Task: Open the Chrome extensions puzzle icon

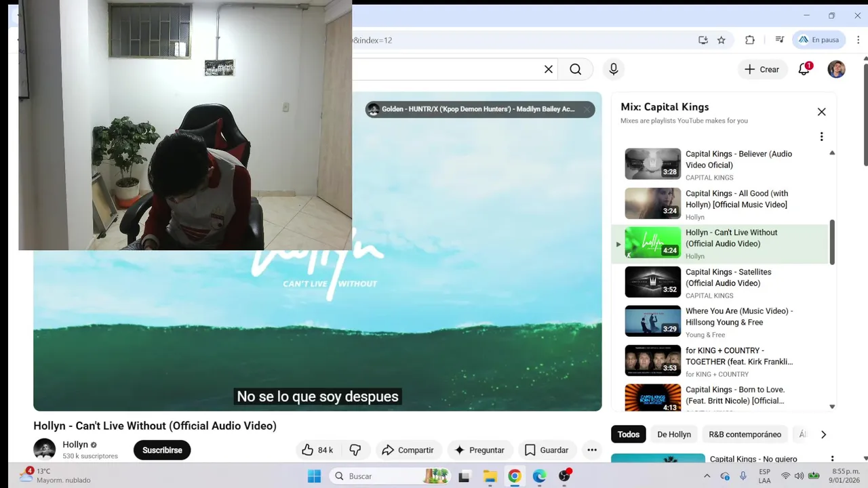Action: click(750, 40)
